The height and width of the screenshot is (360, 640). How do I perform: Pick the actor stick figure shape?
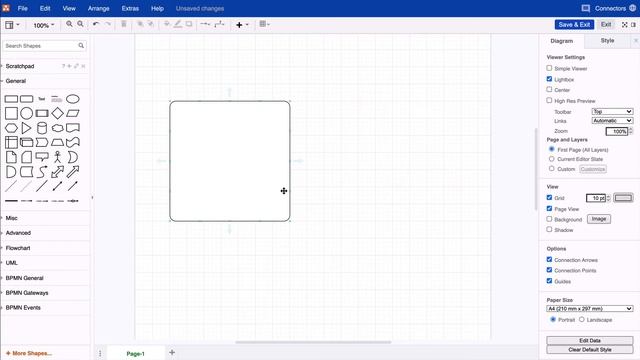coord(58,157)
